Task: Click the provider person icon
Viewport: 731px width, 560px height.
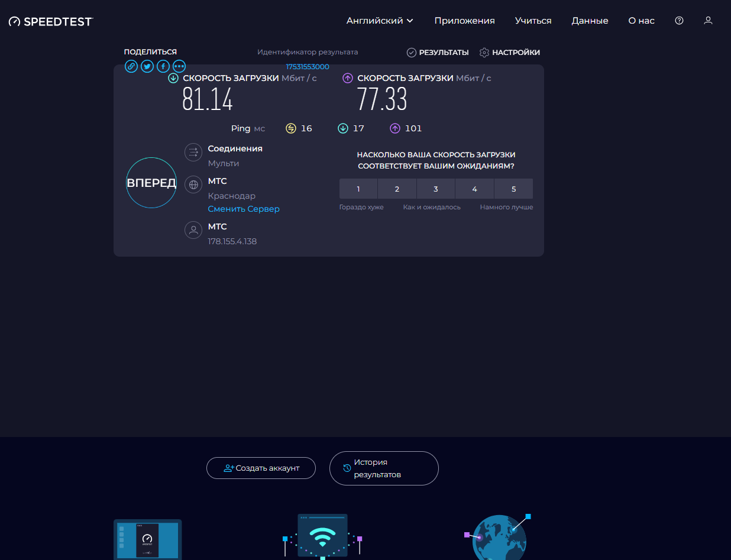Action: click(x=193, y=231)
